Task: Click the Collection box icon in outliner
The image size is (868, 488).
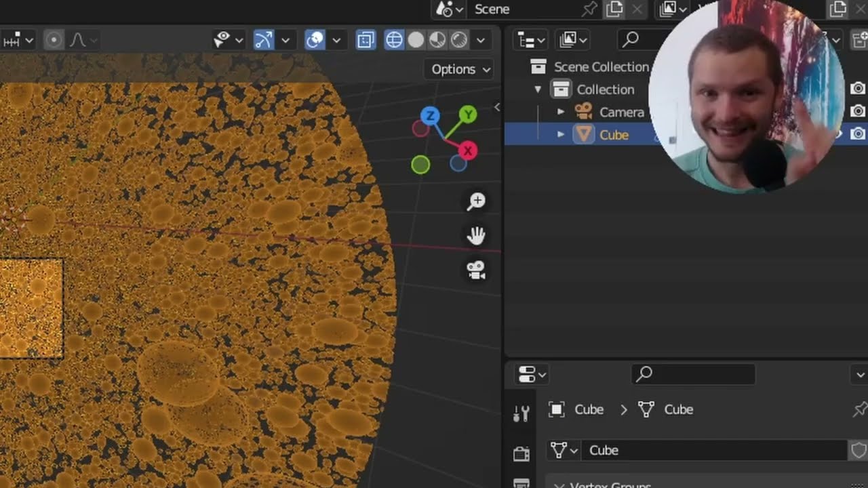Action: coord(561,89)
